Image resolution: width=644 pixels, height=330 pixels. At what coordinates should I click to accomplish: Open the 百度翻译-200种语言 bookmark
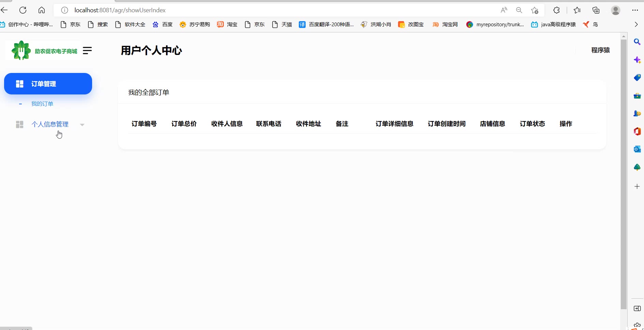(326, 24)
